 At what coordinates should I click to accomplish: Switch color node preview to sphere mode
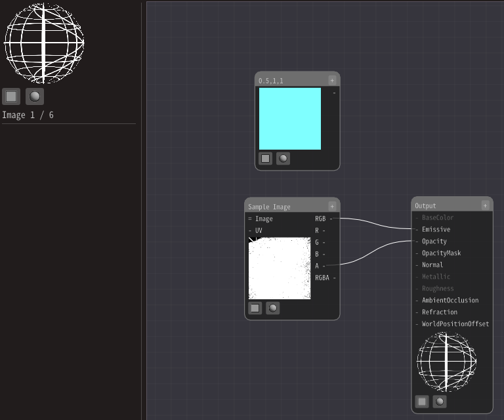coord(283,158)
